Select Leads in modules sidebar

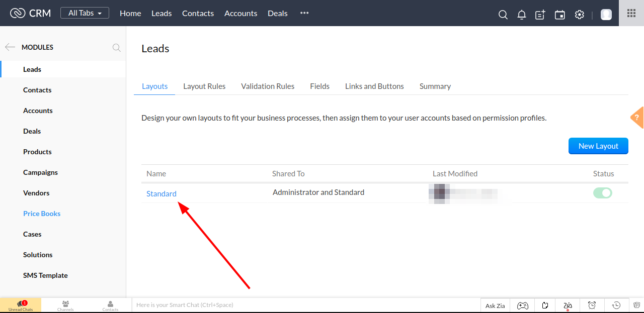(63, 69)
